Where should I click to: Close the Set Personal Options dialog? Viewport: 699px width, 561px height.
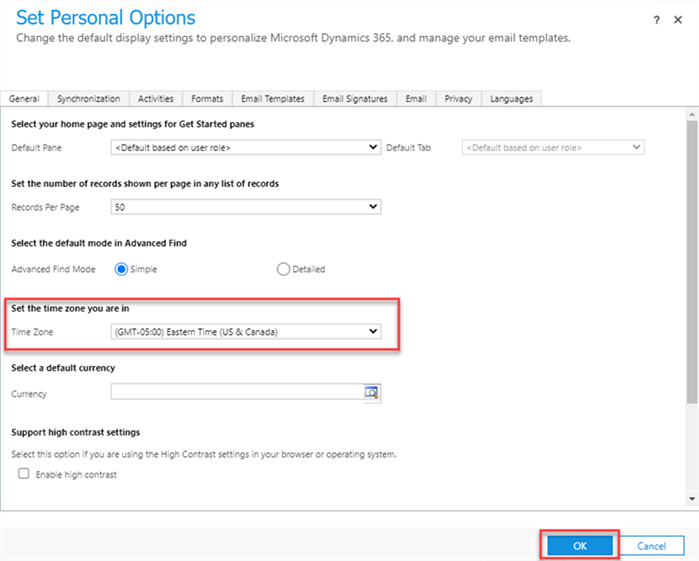[x=678, y=20]
